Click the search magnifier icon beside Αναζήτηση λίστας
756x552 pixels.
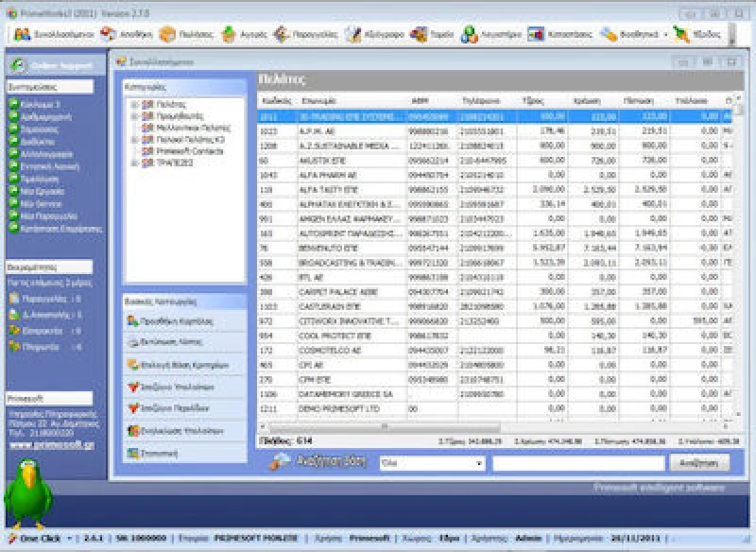[280, 462]
